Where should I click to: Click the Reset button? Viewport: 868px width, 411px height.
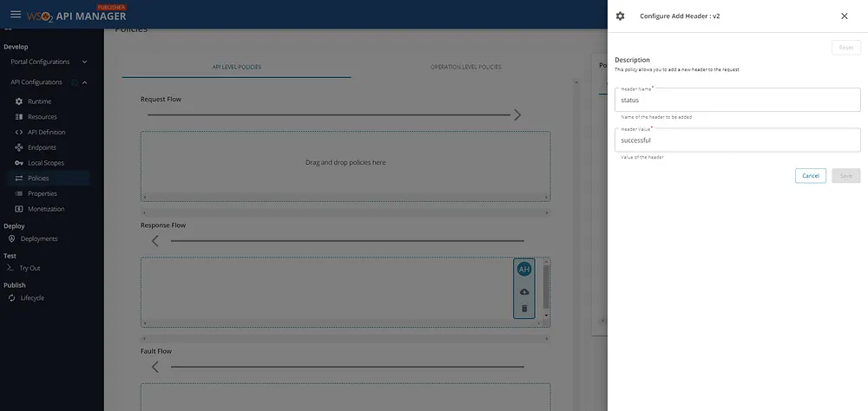(845, 48)
